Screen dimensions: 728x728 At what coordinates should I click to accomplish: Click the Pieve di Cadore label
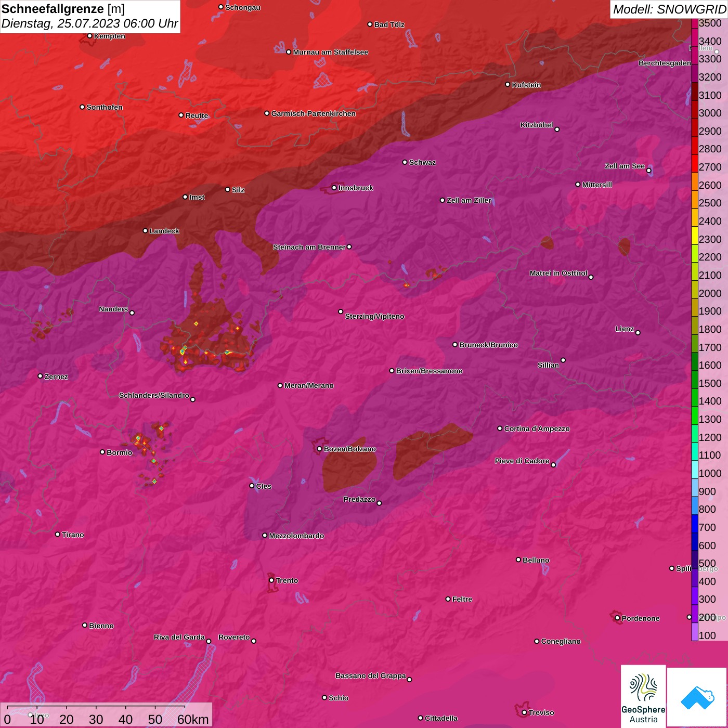(522, 461)
